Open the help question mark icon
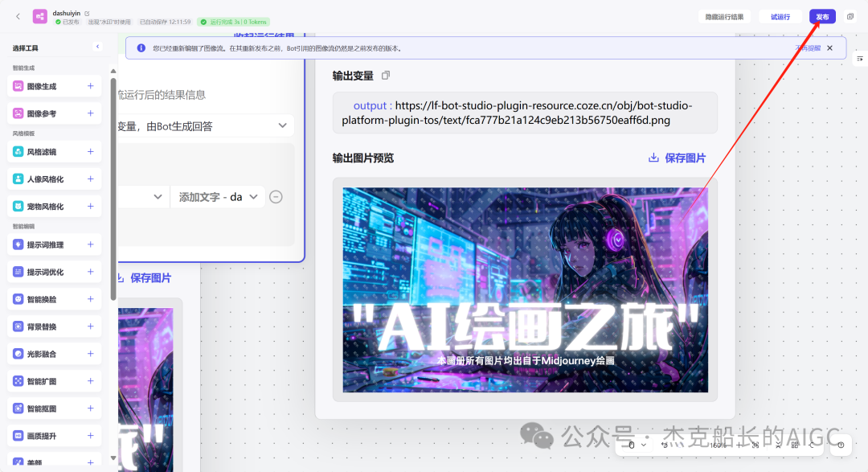Screen dimensions: 868x472 point(841,445)
